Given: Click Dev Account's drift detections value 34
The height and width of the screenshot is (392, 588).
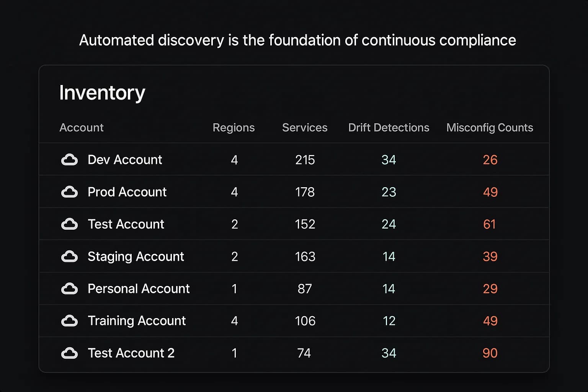Looking at the screenshot, I should point(389,160).
